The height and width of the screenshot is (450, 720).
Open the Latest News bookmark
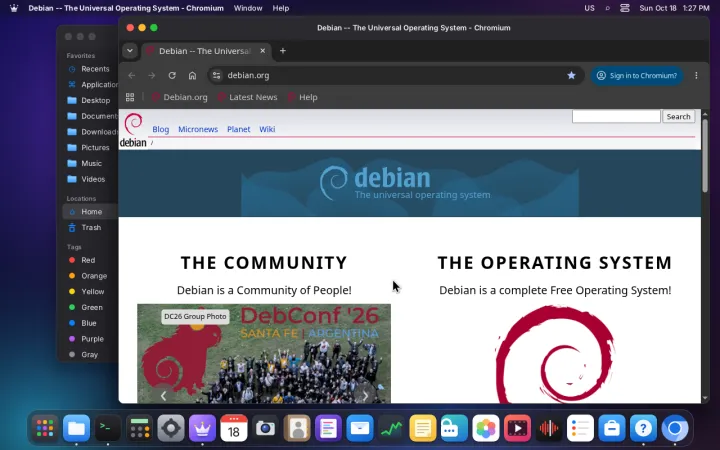point(248,97)
